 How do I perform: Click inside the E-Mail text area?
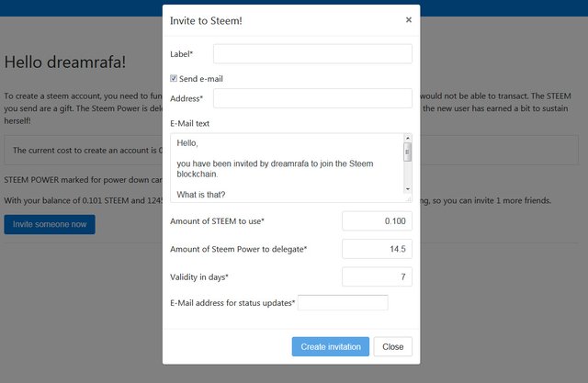287,168
